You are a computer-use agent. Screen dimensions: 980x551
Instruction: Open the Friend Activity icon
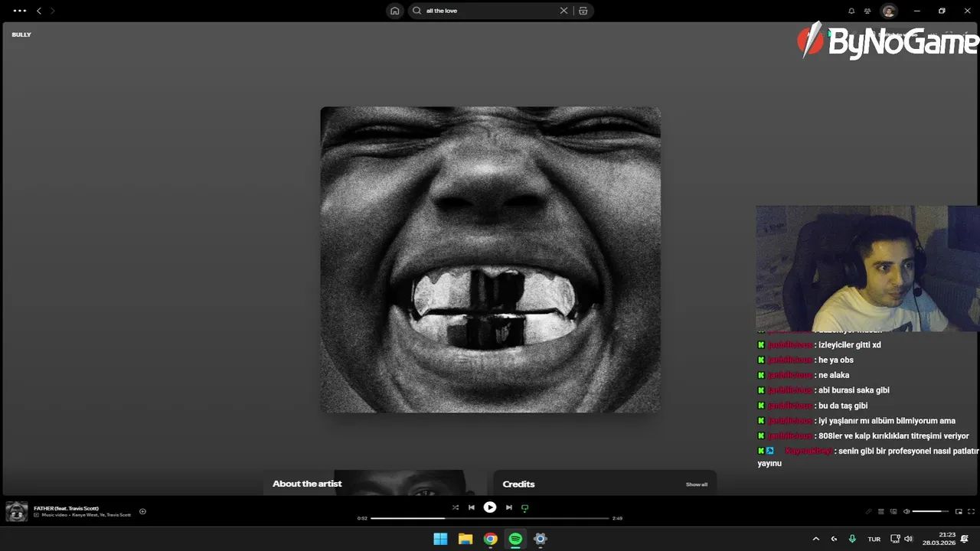867,11
